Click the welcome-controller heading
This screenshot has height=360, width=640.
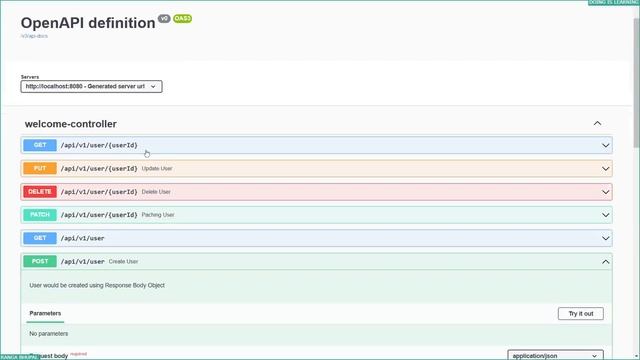(x=71, y=124)
